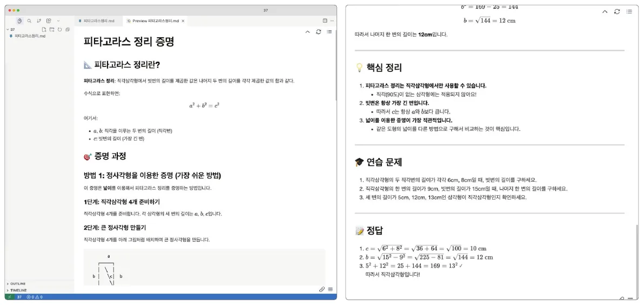This screenshot has width=644, height=305.
Task: Open the Search view icon
Action: pos(29,21)
